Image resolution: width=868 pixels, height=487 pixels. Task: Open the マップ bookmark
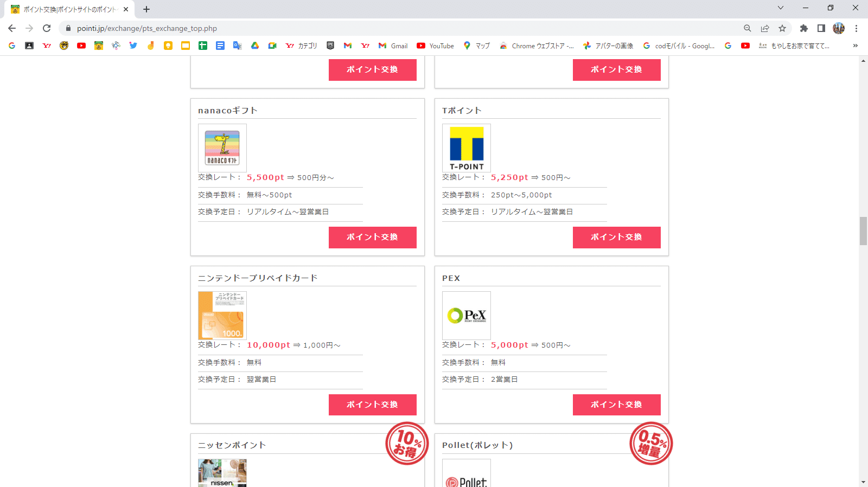point(476,46)
